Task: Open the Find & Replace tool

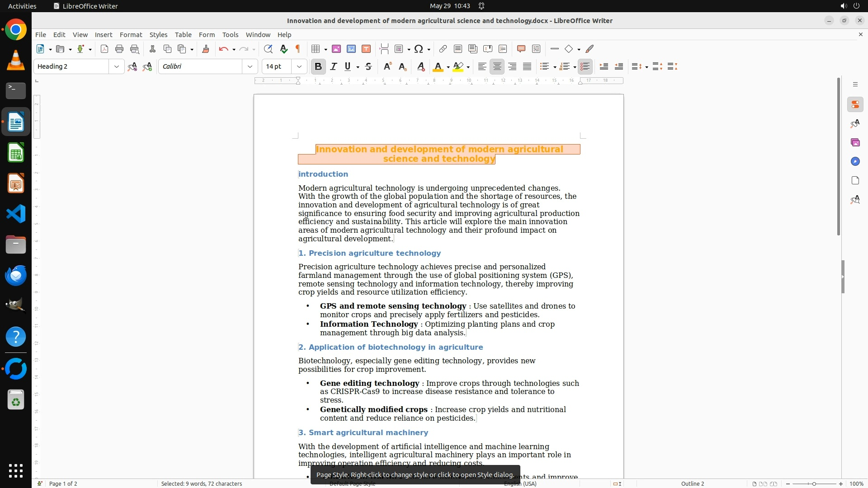Action: [x=268, y=49]
